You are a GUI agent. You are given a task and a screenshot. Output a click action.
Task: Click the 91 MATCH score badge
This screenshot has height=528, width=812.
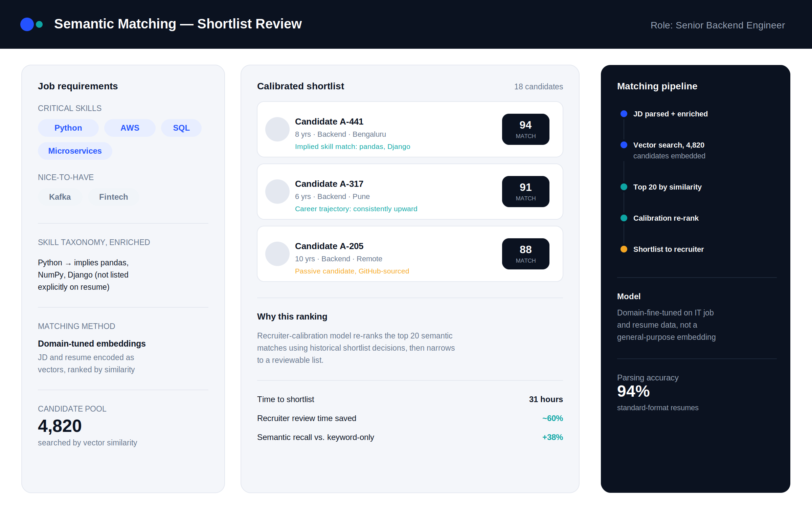point(525,192)
